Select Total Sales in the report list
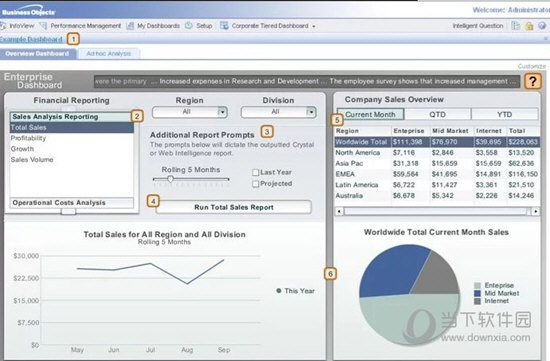 coord(72,127)
